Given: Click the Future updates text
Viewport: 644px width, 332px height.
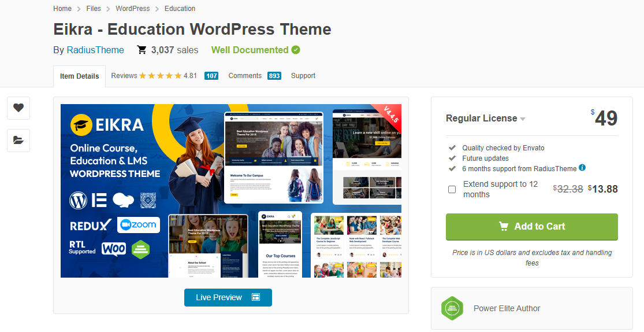Looking at the screenshot, I should [x=486, y=158].
